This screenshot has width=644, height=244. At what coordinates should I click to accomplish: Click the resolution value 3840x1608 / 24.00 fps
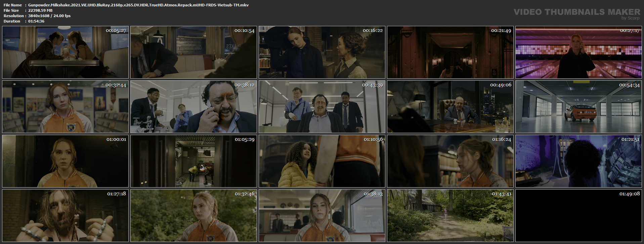(49, 16)
